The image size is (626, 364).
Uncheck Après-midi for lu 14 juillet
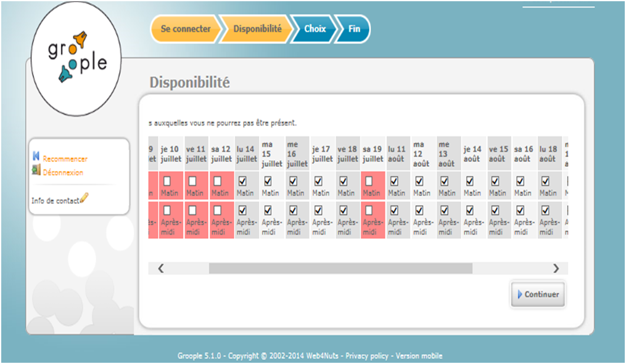click(242, 210)
